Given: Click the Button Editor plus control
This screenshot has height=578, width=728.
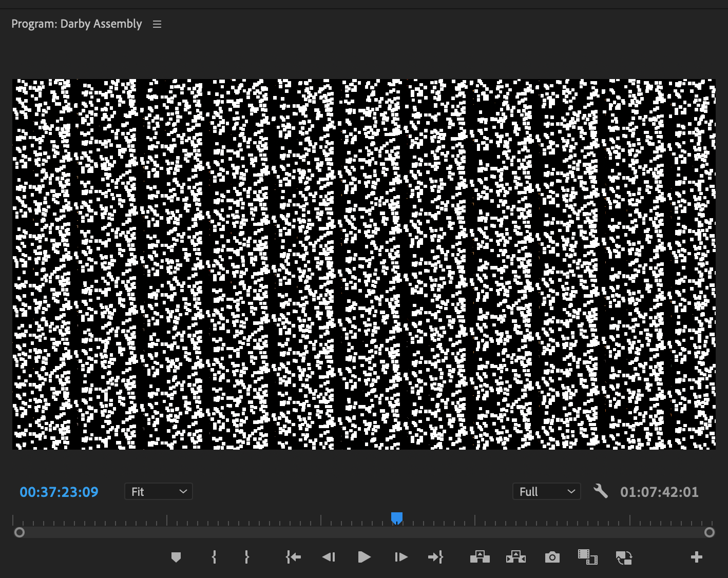Looking at the screenshot, I should coord(697,557).
